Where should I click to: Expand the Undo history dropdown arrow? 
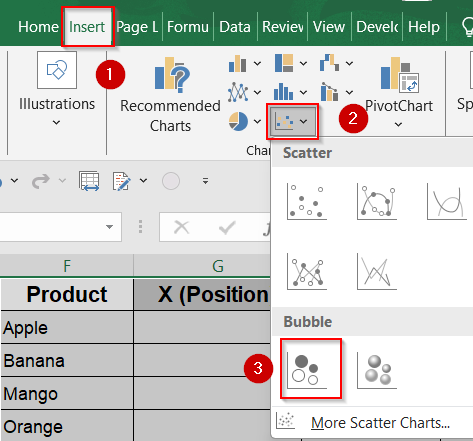(14, 180)
